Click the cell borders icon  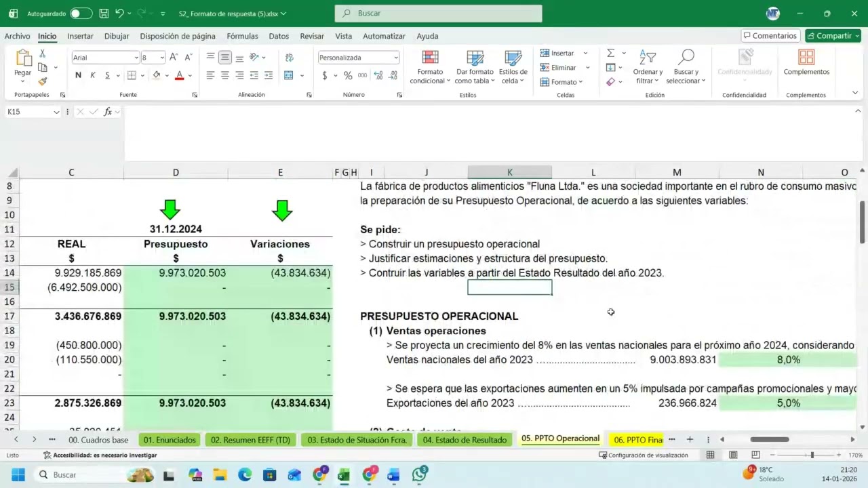[x=132, y=75]
